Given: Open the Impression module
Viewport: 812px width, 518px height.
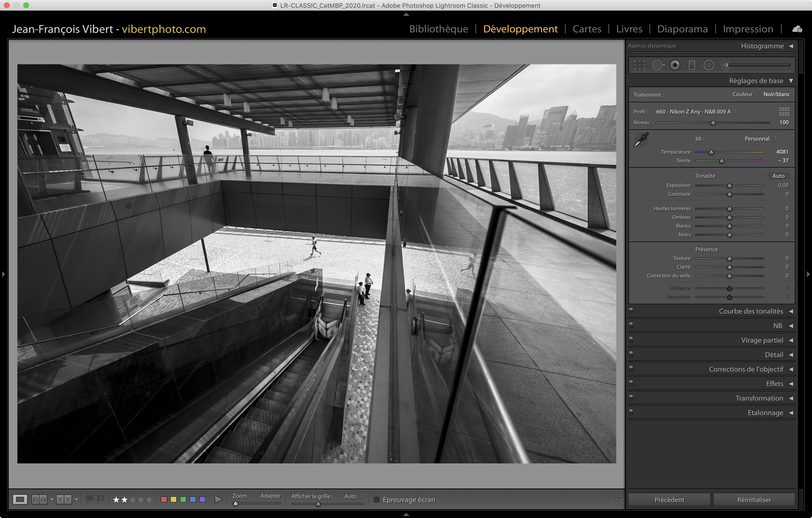Looking at the screenshot, I should [x=747, y=29].
